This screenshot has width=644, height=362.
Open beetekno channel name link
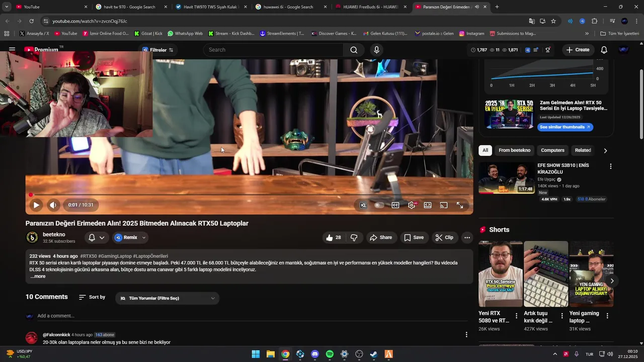pos(54,234)
